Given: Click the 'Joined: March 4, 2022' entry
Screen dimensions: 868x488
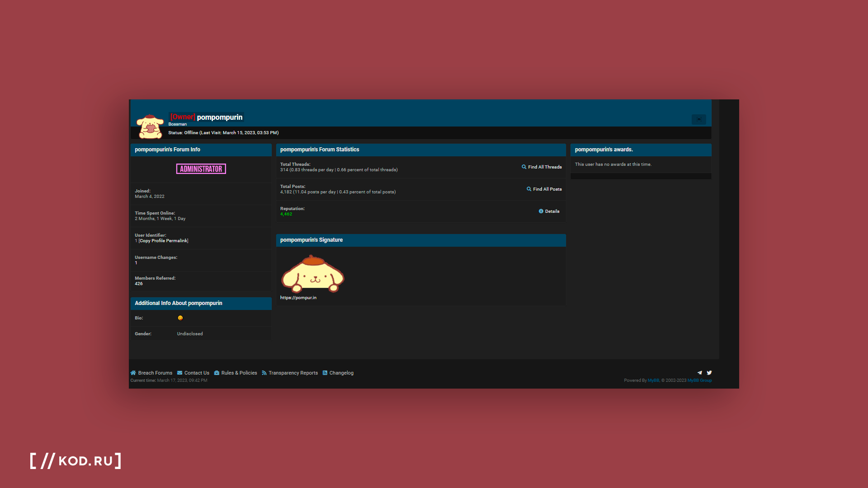Looking at the screenshot, I should click(x=150, y=194).
